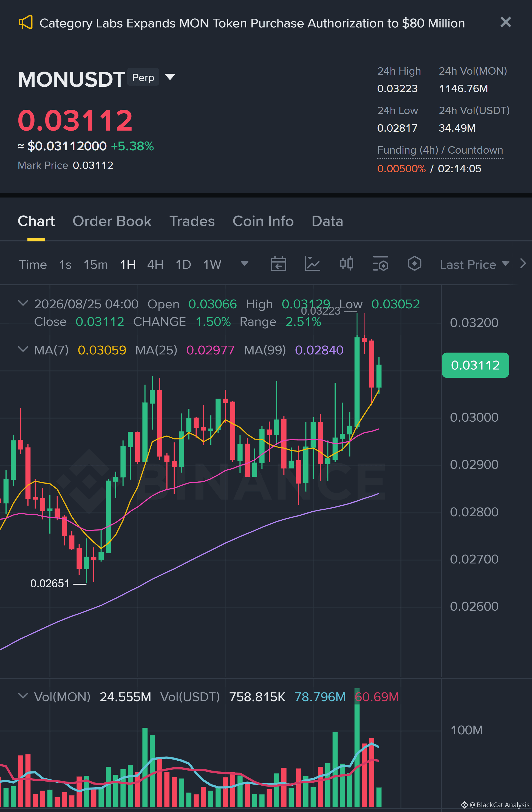Click the 0.03223 chart high marker
Screen dimensions: 532x812
pyautogui.click(x=321, y=311)
